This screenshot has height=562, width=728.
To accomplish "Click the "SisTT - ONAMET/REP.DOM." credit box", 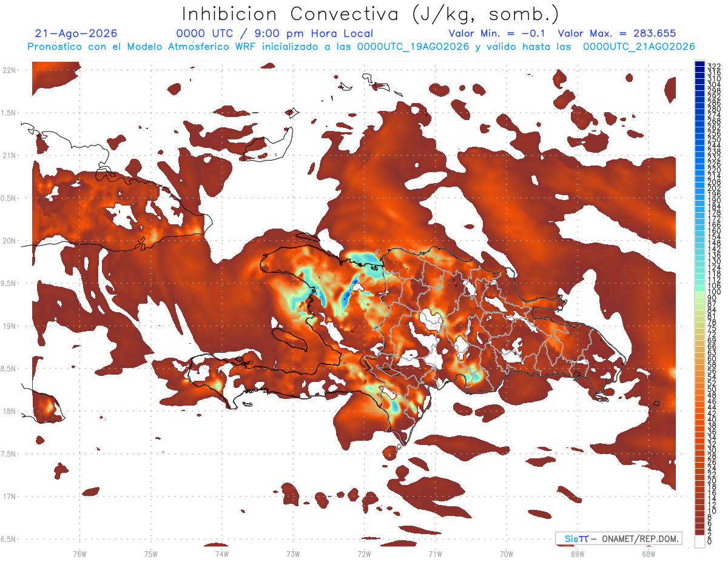I will [x=618, y=538].
